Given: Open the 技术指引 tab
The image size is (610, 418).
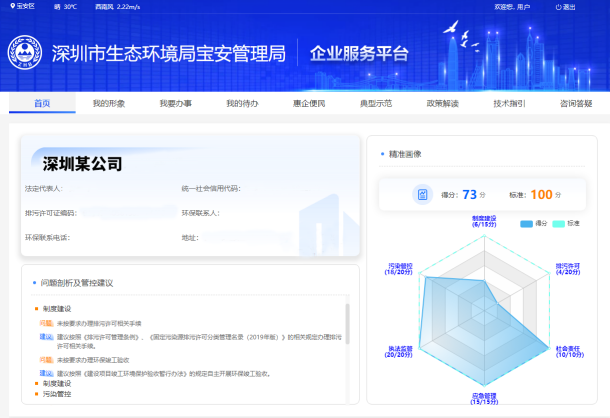Looking at the screenshot, I should (x=509, y=103).
